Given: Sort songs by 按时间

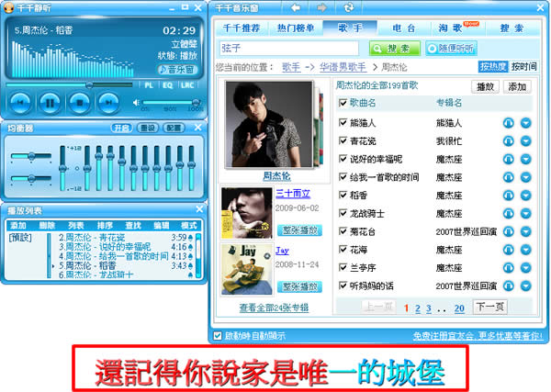Looking at the screenshot, I should coord(523,66).
